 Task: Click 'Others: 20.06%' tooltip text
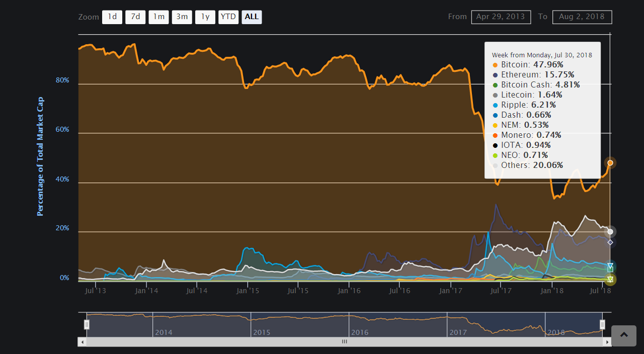532,165
